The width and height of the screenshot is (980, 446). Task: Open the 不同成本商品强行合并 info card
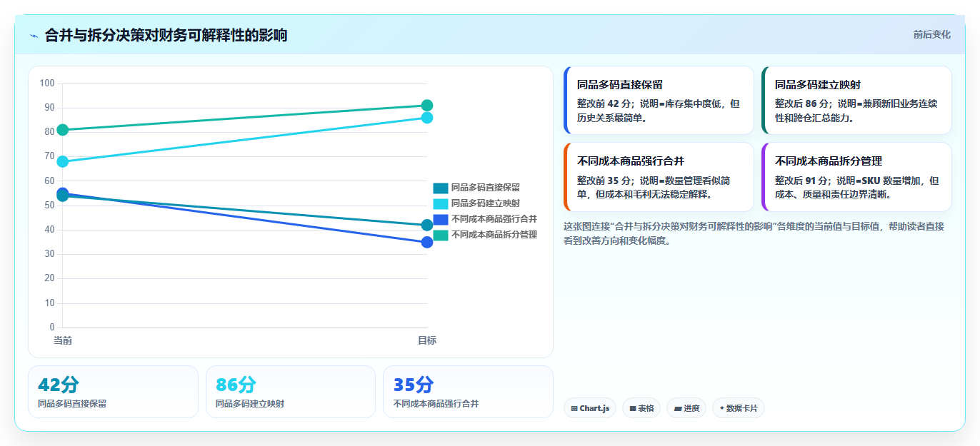pyautogui.click(x=659, y=177)
